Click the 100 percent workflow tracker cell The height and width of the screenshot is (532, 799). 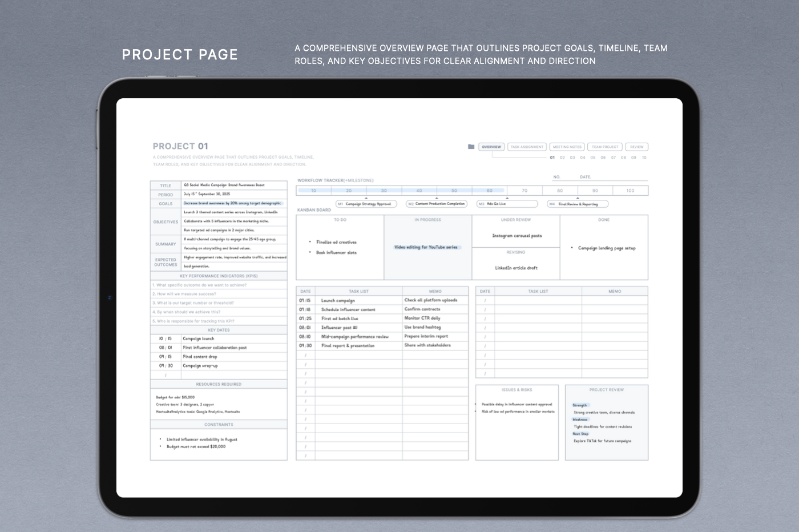(x=630, y=191)
